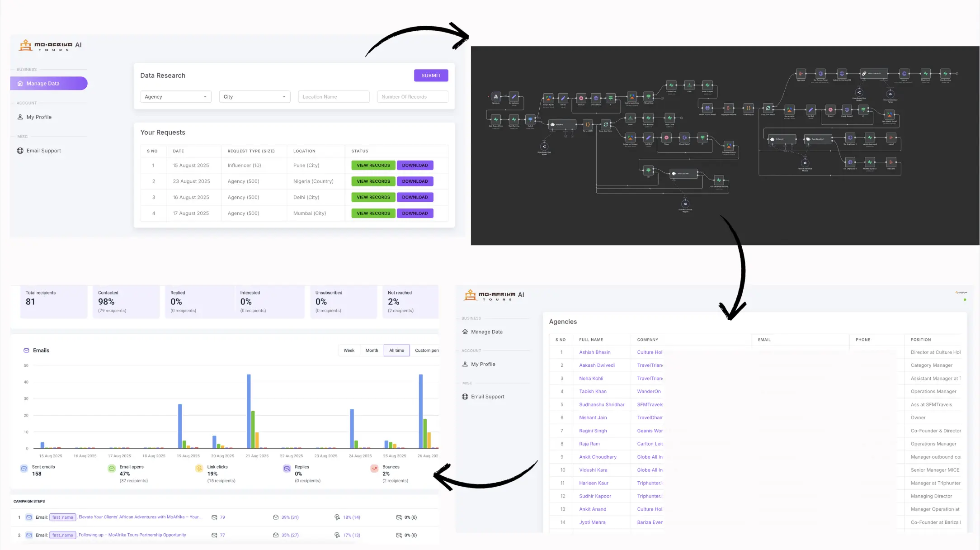Viewport: 980px width, 550px height.
Task: Switch chart range to Week
Action: pyautogui.click(x=349, y=351)
